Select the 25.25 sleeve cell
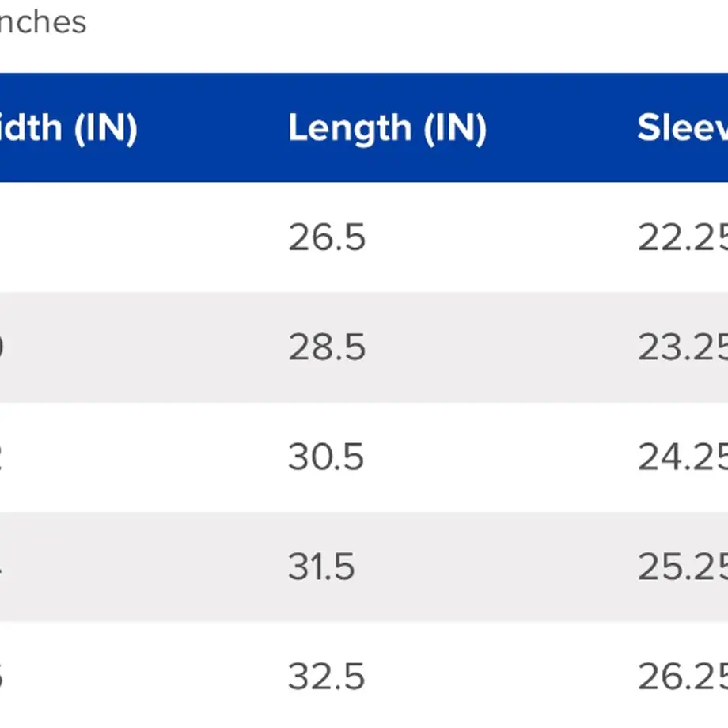Screen dimensions: 728x728 (x=682, y=567)
